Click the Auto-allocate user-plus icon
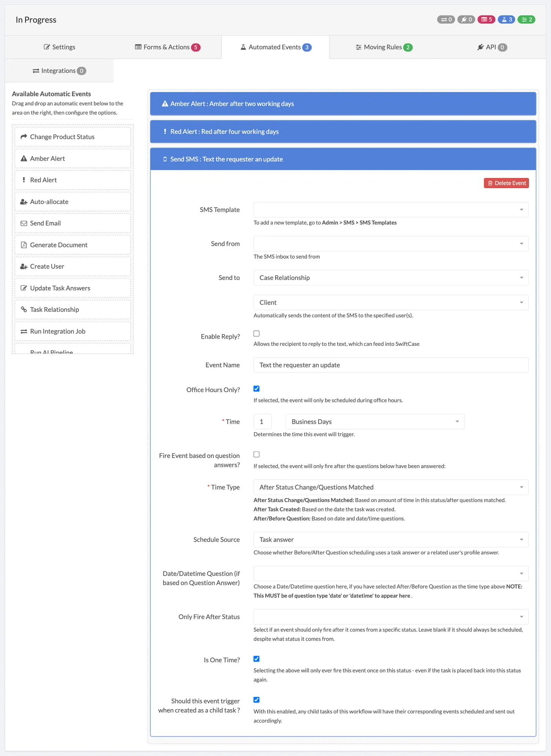Viewport: 551px width, 756px height. (x=24, y=202)
